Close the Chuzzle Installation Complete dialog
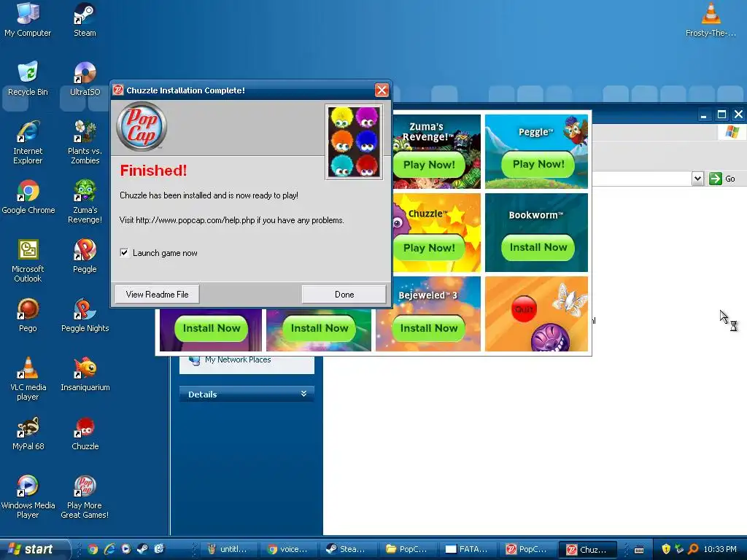Viewport: 747px width, 560px height. point(382,90)
